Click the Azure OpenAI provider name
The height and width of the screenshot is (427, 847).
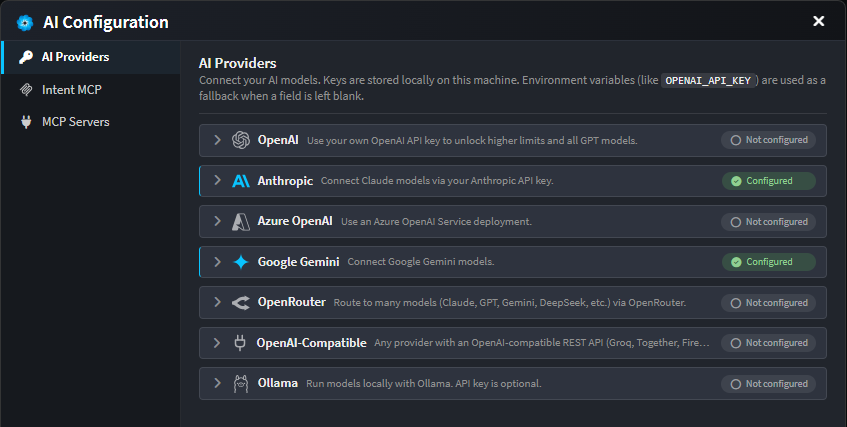tap(295, 221)
